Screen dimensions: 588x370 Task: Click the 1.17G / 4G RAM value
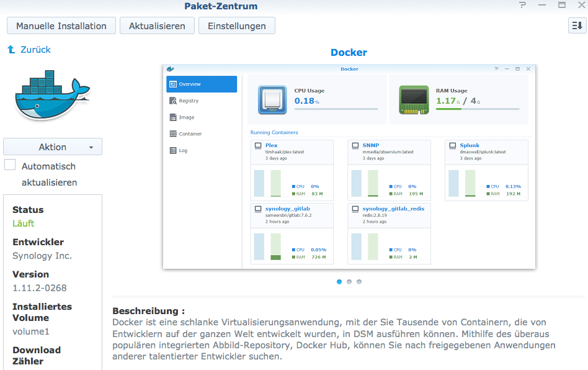point(458,101)
